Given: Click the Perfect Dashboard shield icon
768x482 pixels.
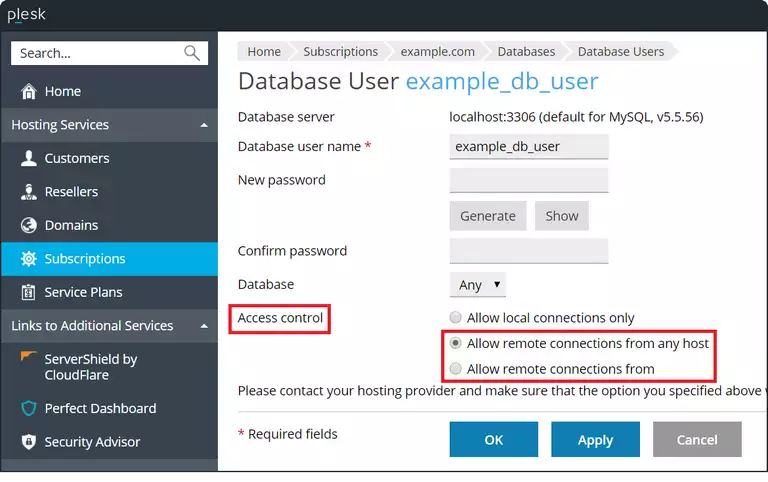Looking at the screenshot, I should [28, 408].
